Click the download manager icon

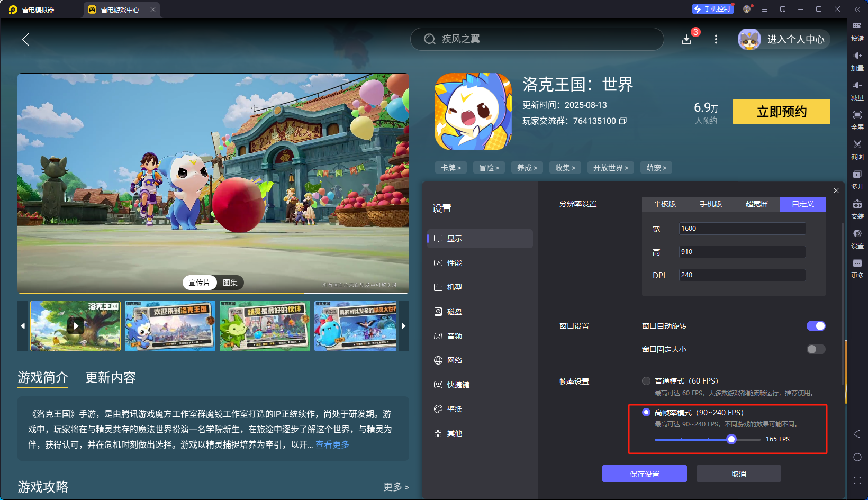pos(686,40)
